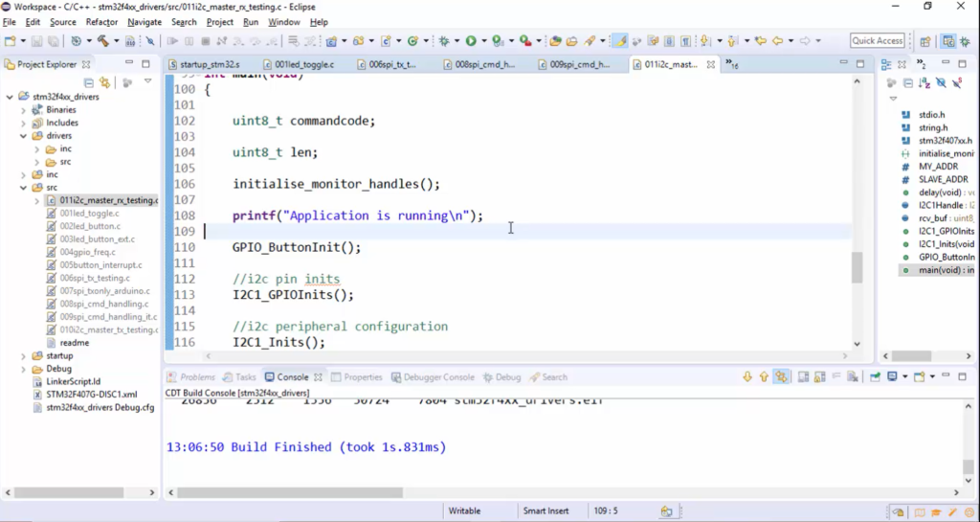Expand the startup folder node
Viewport: 980px width, 522px height.
click(x=24, y=355)
